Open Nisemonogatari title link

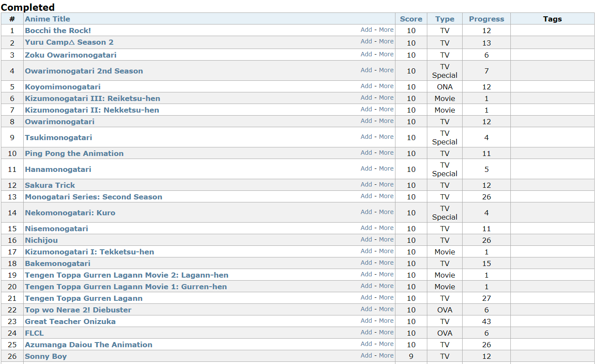(56, 229)
